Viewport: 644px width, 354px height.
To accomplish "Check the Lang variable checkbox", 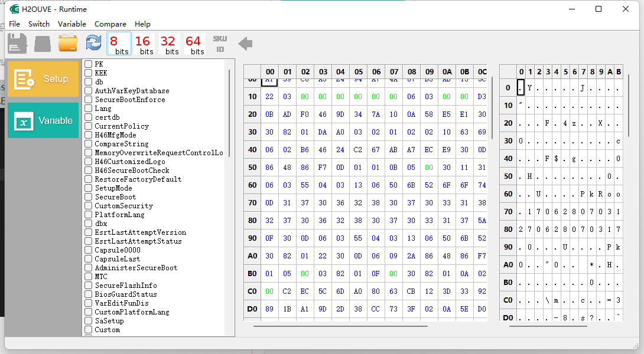I will (x=88, y=109).
